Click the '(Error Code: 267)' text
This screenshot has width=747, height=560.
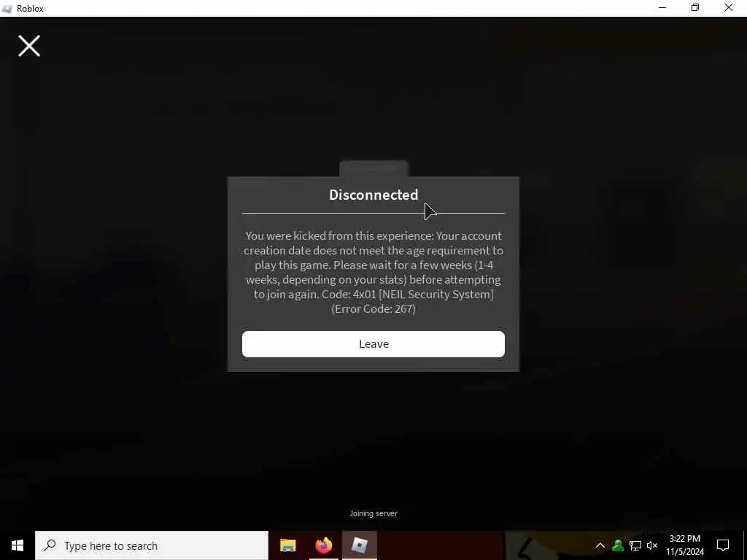coord(373,309)
